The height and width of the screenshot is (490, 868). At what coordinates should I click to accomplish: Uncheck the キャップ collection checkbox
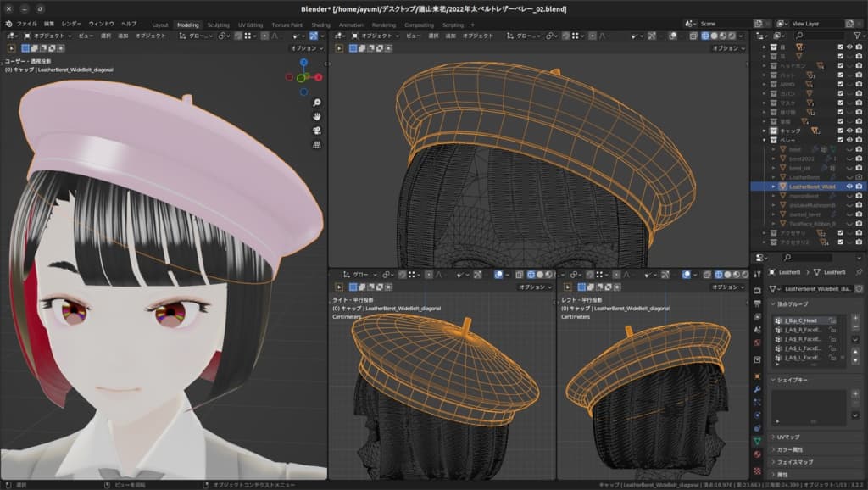point(840,131)
